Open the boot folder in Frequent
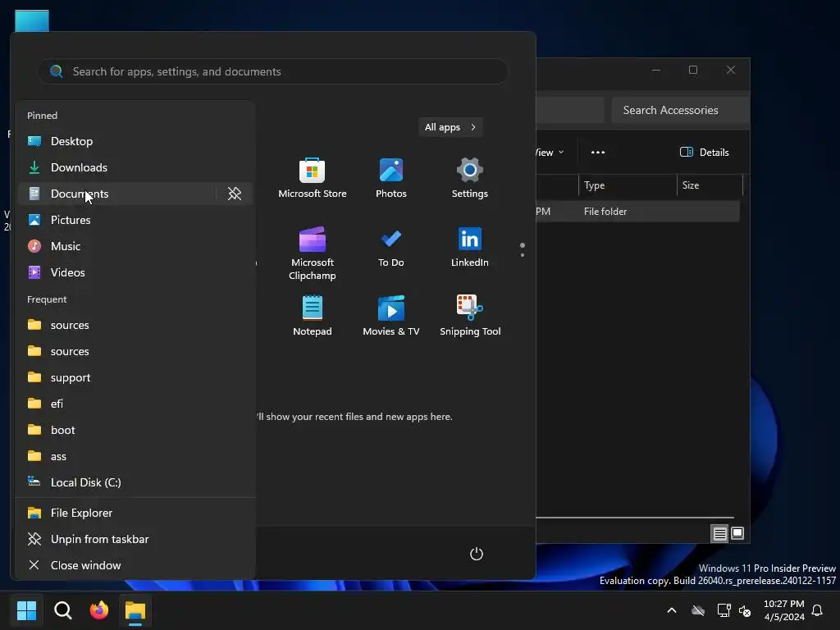Screen dimensions: 840x630 [134, 430]
